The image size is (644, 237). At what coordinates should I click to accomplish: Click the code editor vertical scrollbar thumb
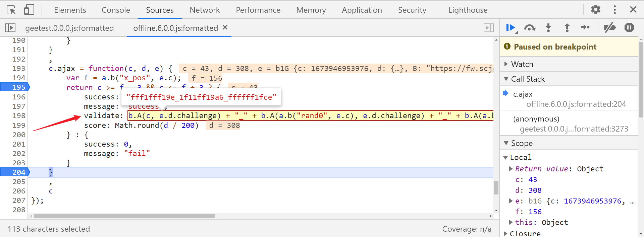[x=496, y=187]
